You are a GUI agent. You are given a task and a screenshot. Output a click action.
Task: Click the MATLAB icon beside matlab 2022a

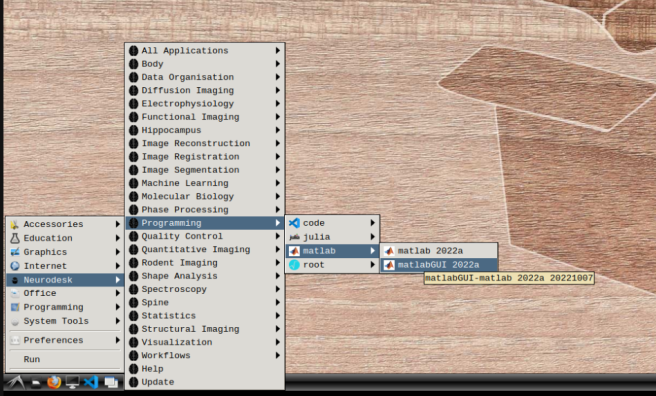[390, 251]
